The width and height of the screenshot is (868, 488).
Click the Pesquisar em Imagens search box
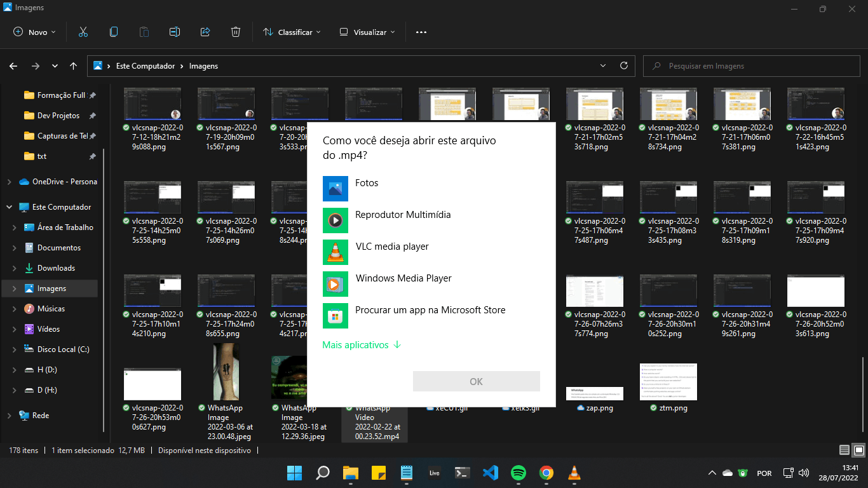750,66
